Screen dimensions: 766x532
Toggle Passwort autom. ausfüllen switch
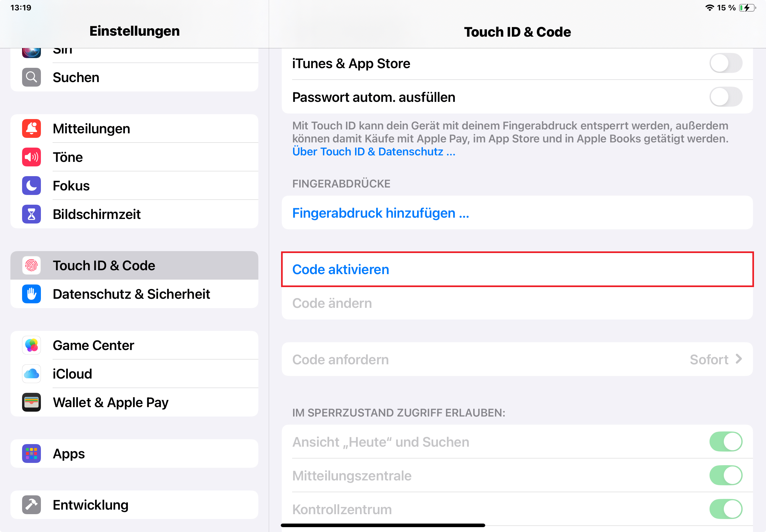point(725,97)
